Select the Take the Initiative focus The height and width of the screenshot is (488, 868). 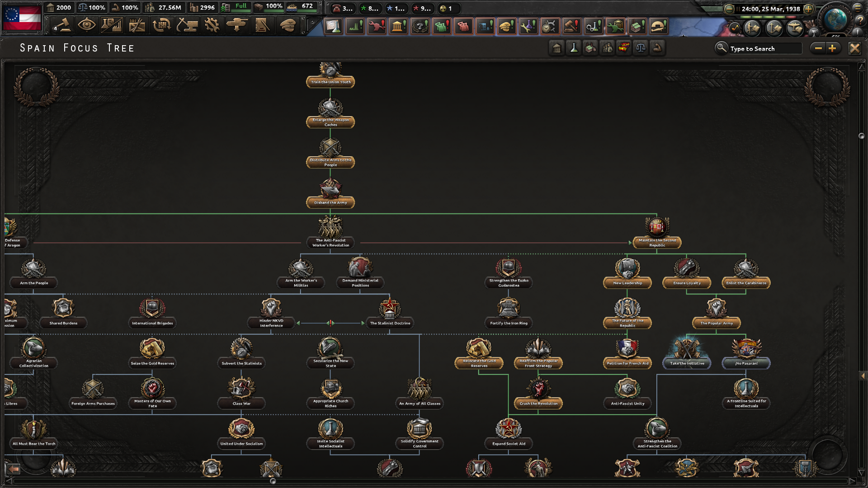point(687,353)
